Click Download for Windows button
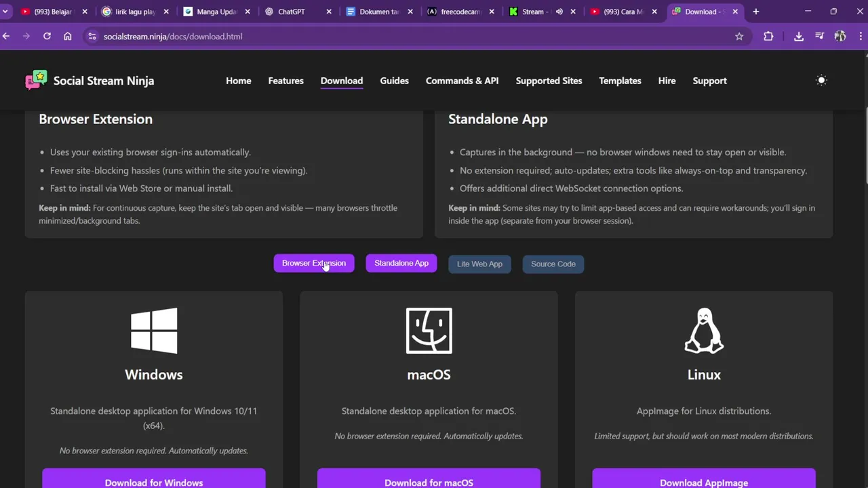Image resolution: width=868 pixels, height=488 pixels. click(154, 480)
